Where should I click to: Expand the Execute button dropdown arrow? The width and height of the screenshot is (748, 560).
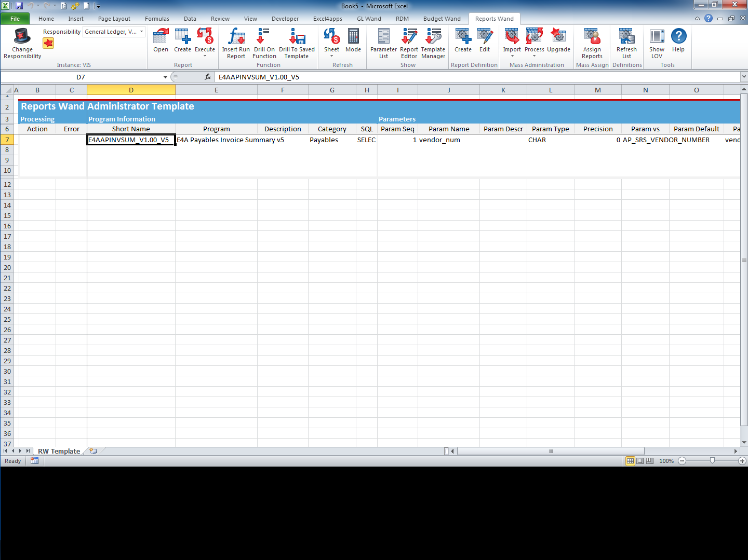(205, 56)
